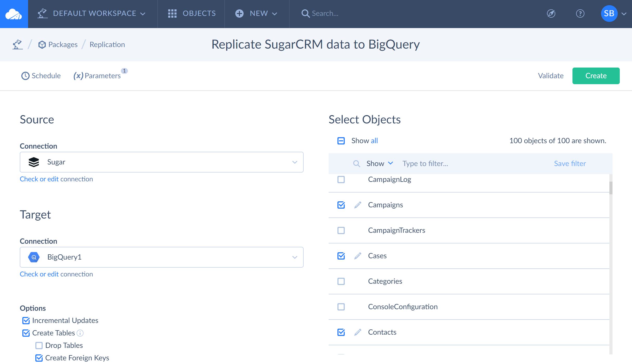Open the Source connection dropdown showing Sugar
Screen dimensions: 632x364
(162, 162)
